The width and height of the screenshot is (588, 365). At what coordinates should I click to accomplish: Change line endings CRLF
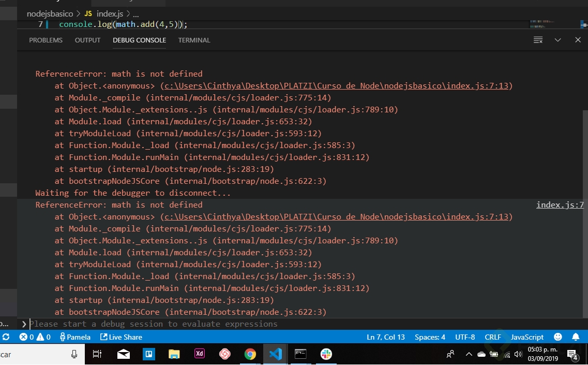click(492, 337)
